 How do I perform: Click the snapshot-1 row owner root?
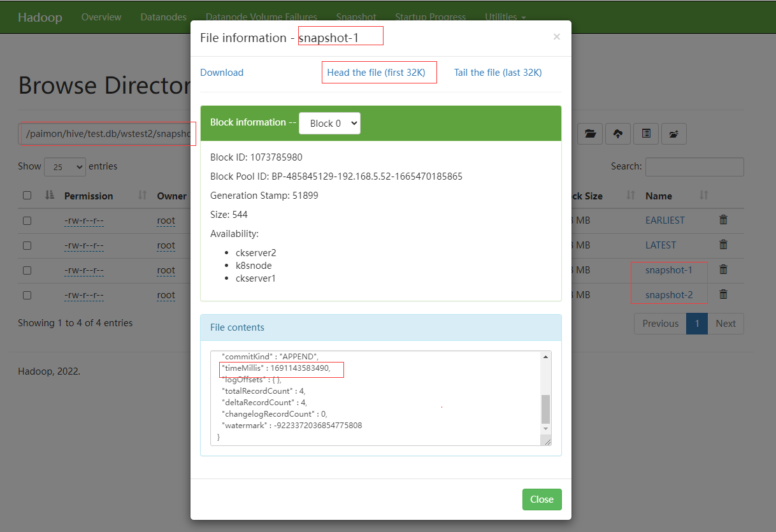click(166, 270)
